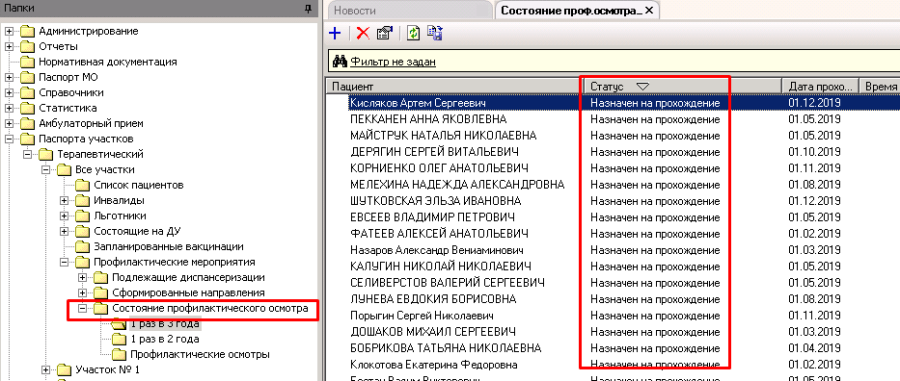Click the Администрирование folder icon
The image size is (900, 381).
(28, 31)
